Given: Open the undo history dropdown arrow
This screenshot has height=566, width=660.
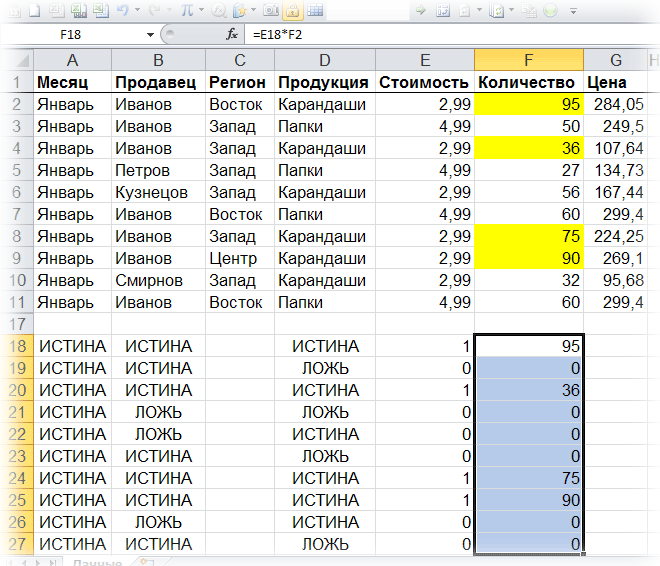Looking at the screenshot, I should tap(137, 10).
